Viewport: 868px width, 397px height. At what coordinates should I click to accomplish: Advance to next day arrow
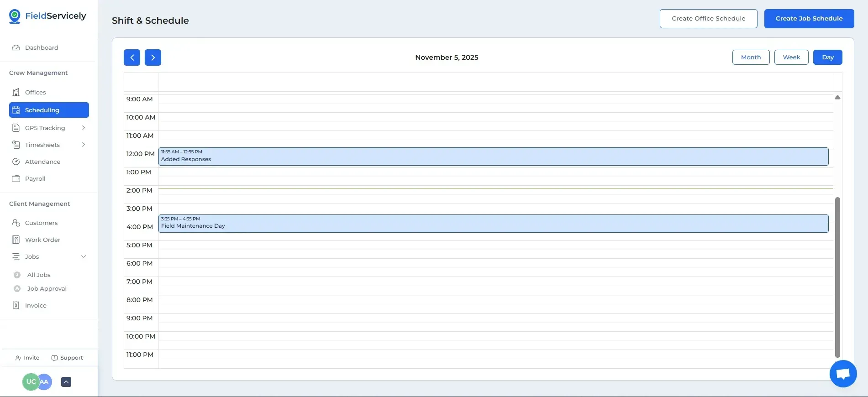tap(153, 57)
